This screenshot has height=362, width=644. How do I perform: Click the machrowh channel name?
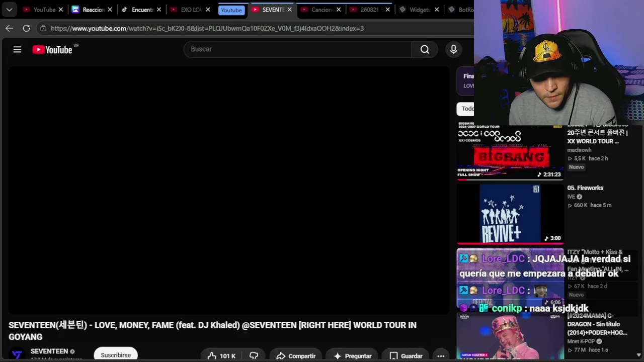[579, 150]
